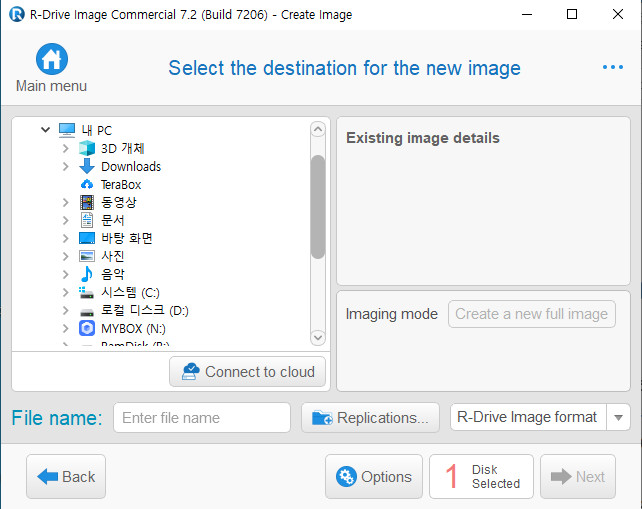642x509 pixels.
Task: Click the Next button
Action: [x=578, y=477]
